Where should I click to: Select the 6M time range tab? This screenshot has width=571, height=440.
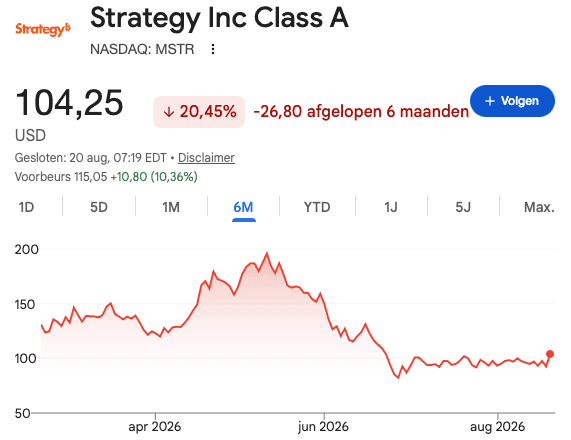[243, 207]
